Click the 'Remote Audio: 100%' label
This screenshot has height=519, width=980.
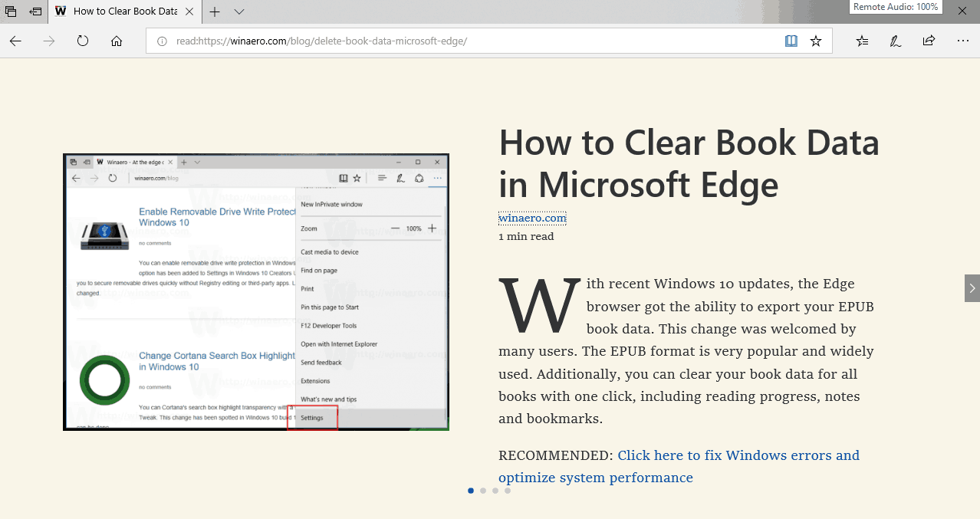point(896,7)
